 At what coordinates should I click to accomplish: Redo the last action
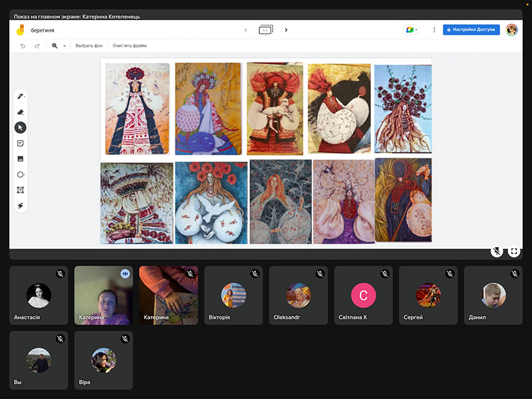tap(37, 46)
